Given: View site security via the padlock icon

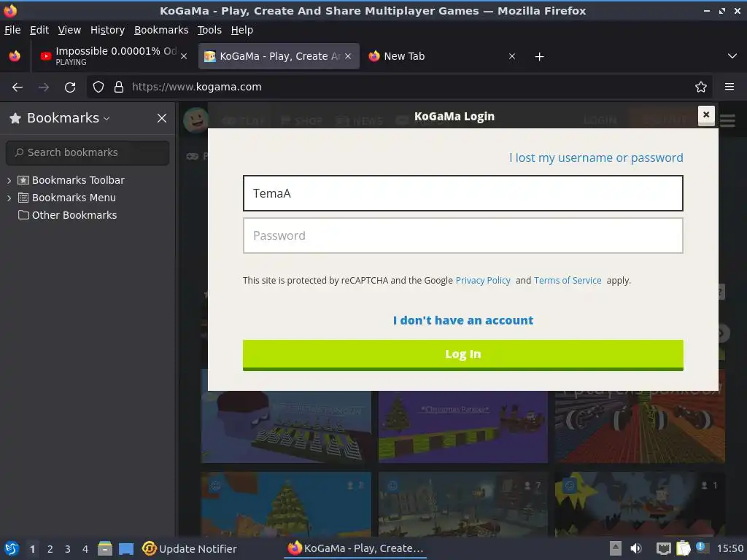Looking at the screenshot, I should [x=119, y=87].
